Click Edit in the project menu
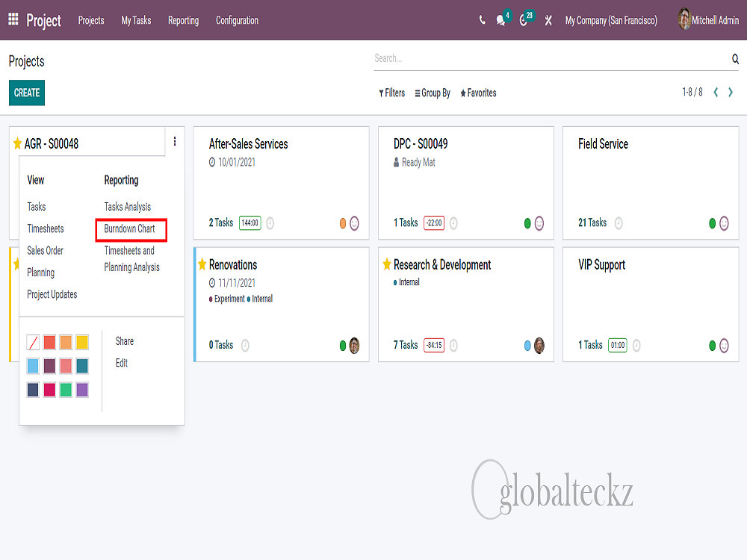 (122, 363)
